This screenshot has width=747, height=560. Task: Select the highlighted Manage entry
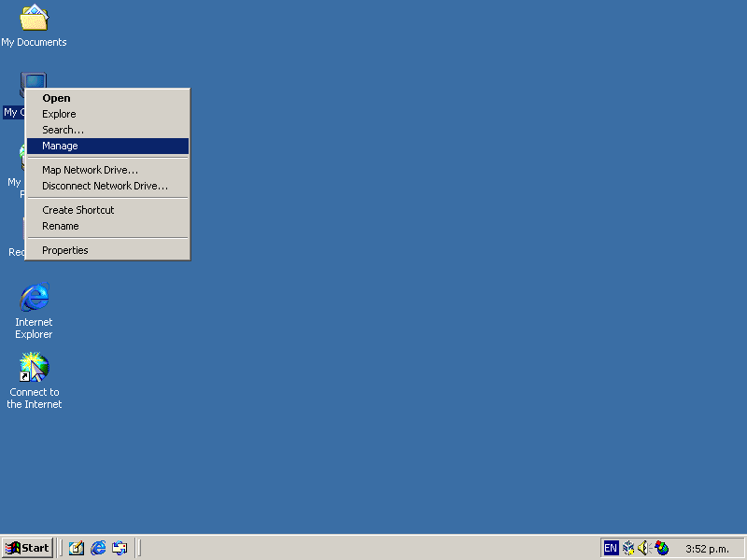tap(107, 147)
